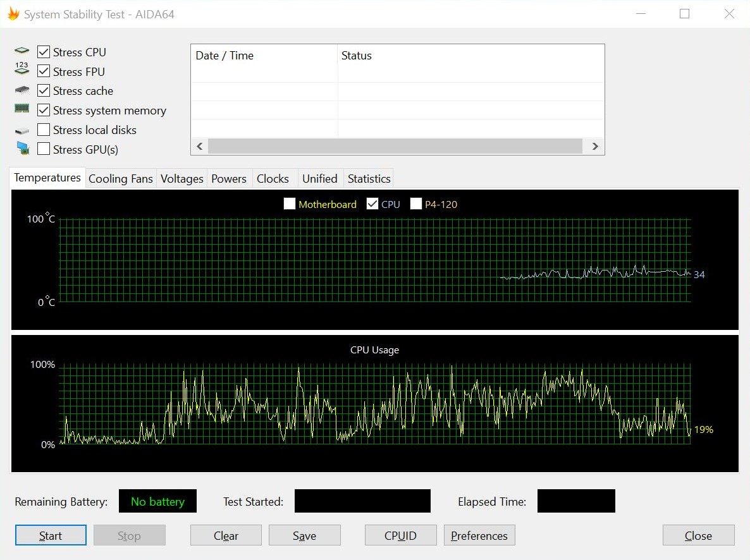Uncheck the Stress CPU checkbox

click(x=44, y=52)
